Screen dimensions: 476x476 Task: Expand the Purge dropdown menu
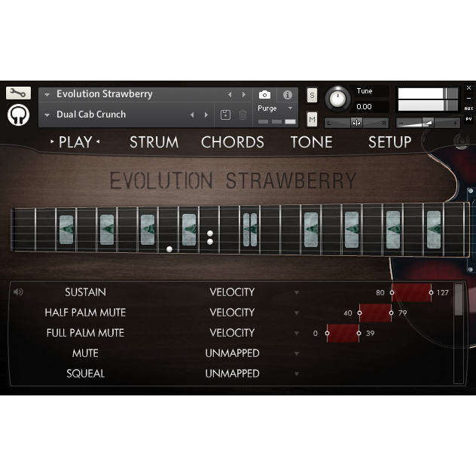tap(290, 108)
